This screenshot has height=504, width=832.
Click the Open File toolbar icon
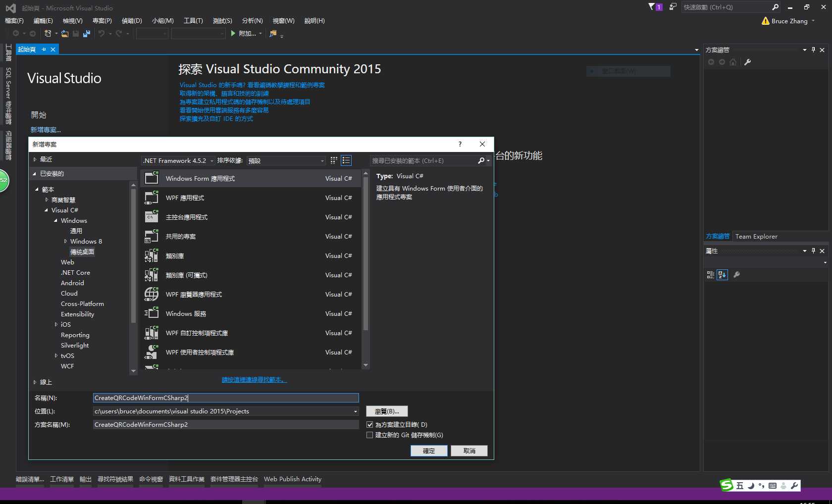[x=65, y=33]
